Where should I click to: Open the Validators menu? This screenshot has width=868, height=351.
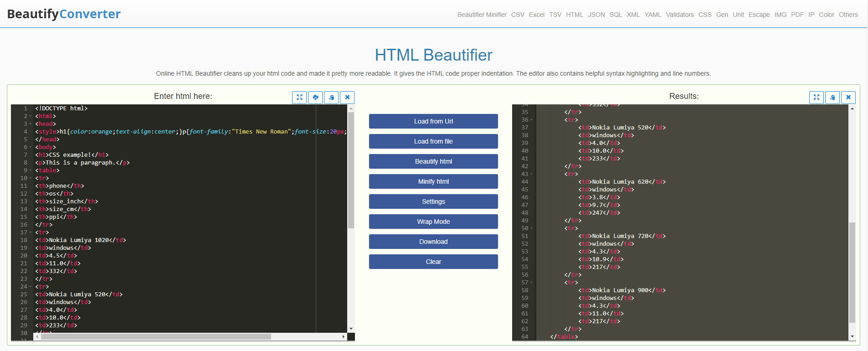[680, 15]
